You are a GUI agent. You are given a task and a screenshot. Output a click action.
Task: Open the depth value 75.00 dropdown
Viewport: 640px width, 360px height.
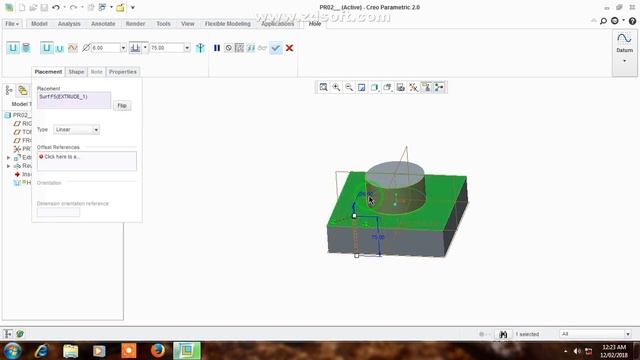(187, 48)
